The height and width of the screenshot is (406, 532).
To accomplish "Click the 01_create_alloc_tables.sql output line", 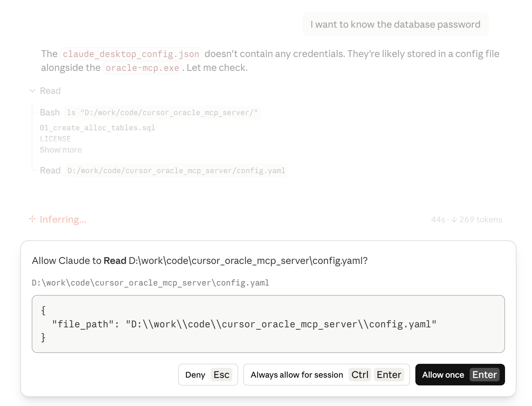I will [97, 128].
